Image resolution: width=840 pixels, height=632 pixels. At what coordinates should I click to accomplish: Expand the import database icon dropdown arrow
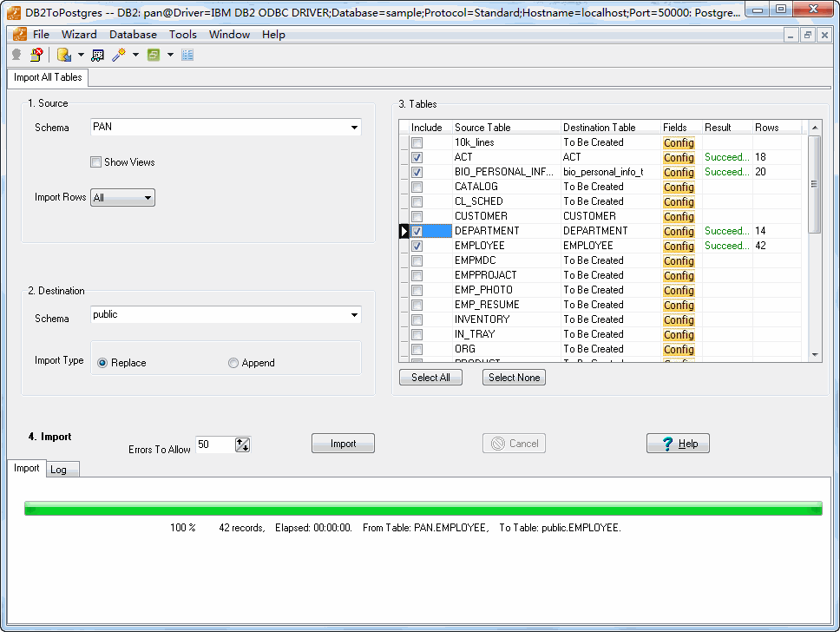(x=81, y=55)
